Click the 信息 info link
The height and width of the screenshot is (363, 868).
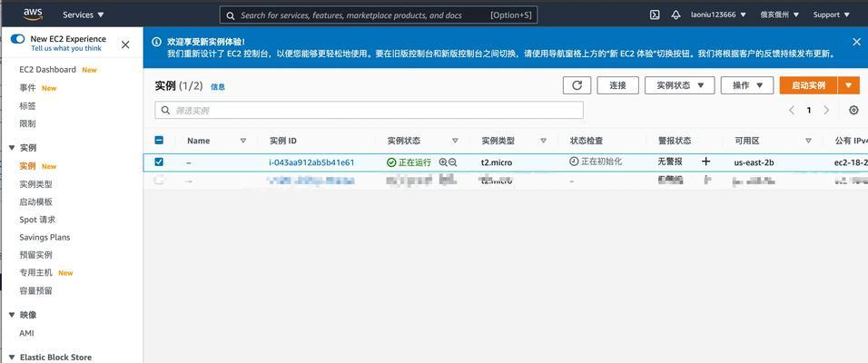click(218, 87)
